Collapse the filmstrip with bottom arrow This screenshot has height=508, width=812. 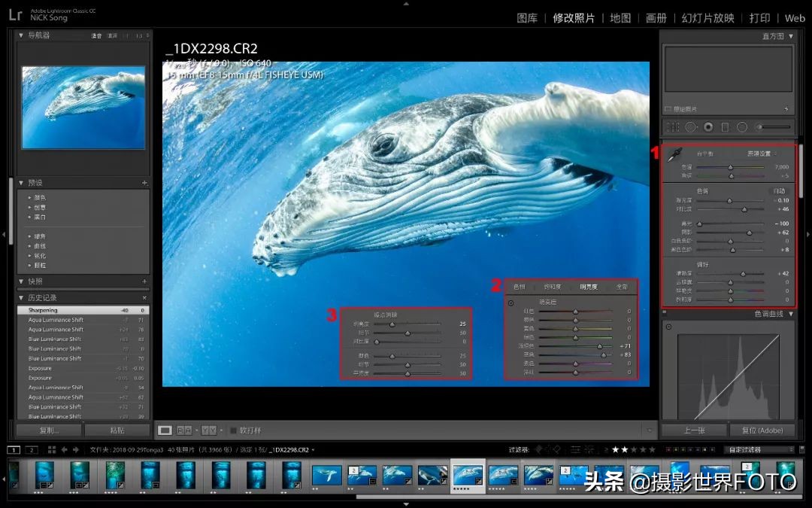(406, 503)
